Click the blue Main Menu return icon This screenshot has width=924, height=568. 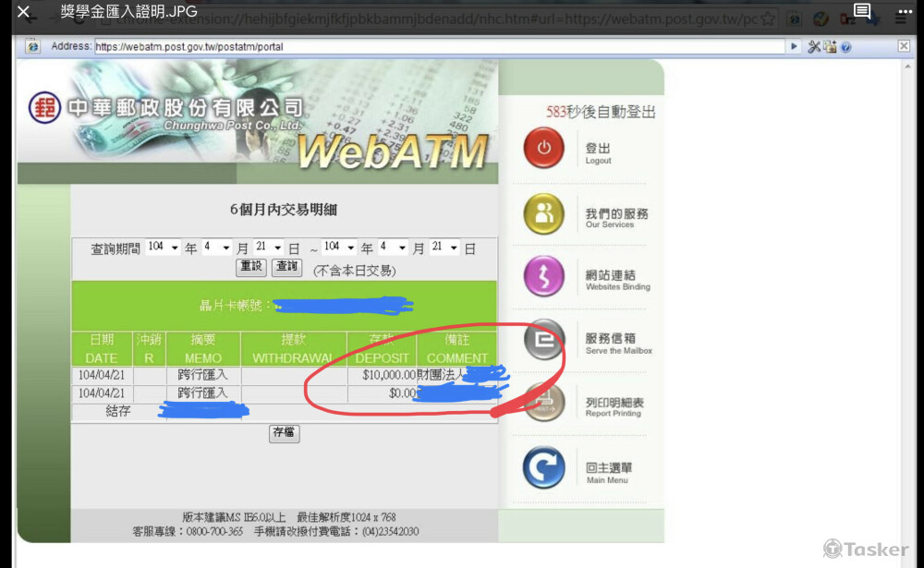pos(543,468)
